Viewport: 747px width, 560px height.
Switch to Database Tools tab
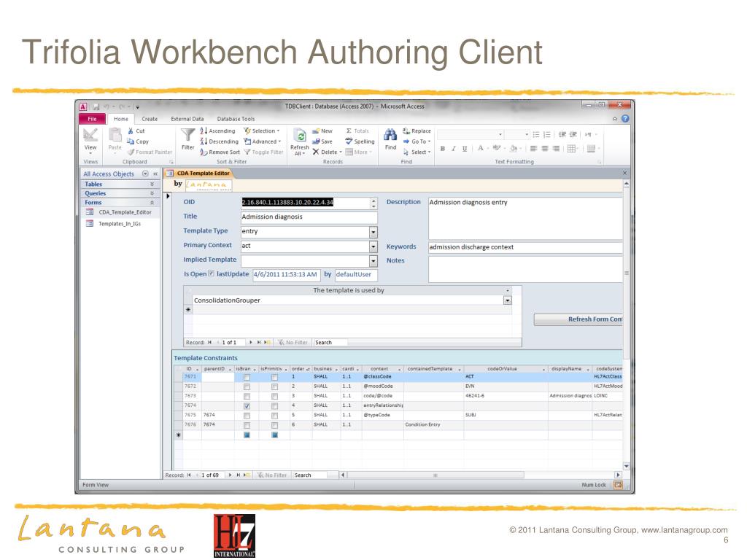tap(236, 119)
